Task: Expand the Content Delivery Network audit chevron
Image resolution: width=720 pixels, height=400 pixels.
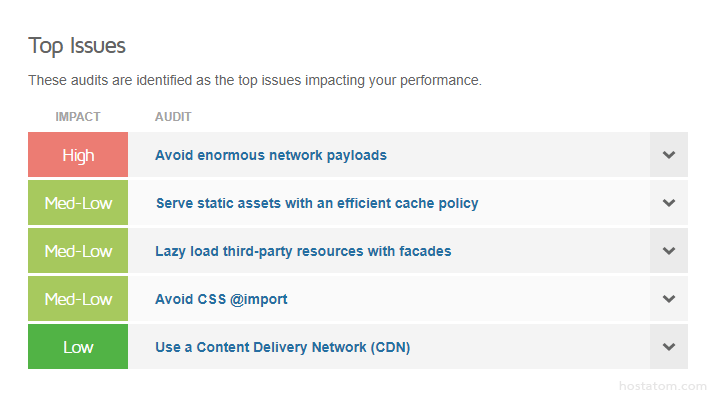Action: point(669,347)
